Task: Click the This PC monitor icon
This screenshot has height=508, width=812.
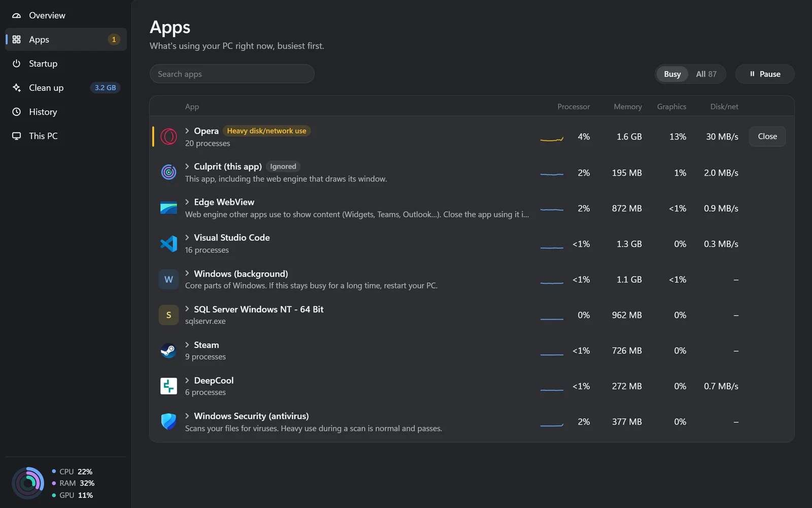Action: [x=17, y=136]
